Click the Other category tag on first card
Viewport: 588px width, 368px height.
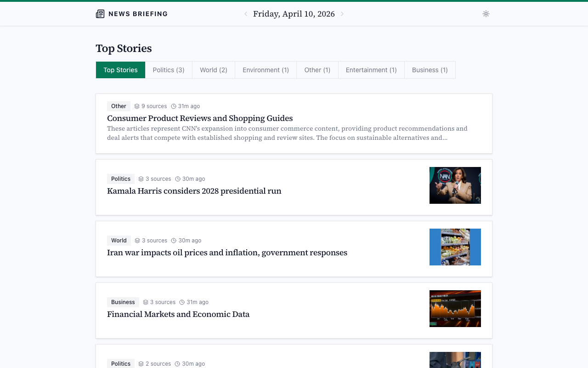pos(119,106)
